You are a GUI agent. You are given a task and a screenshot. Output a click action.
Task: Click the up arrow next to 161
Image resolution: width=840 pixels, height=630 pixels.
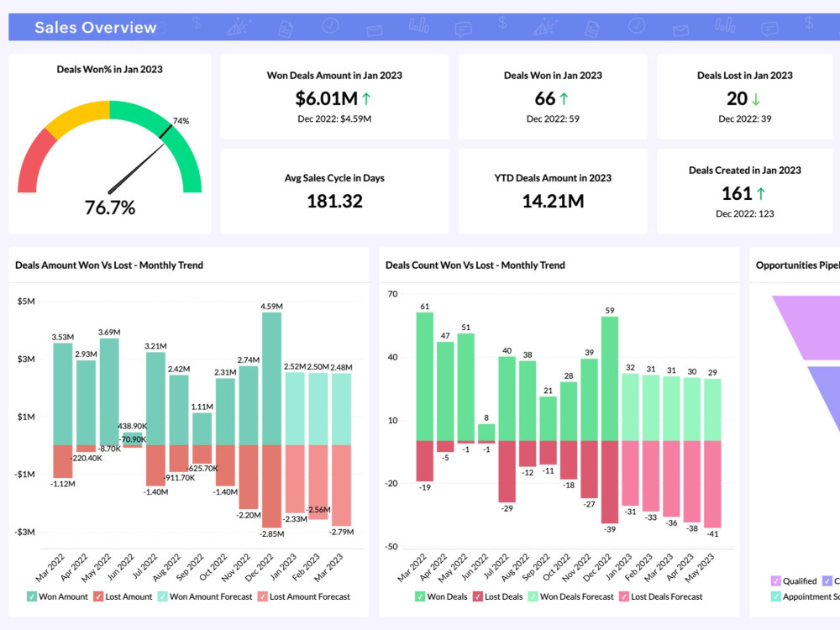(x=761, y=193)
